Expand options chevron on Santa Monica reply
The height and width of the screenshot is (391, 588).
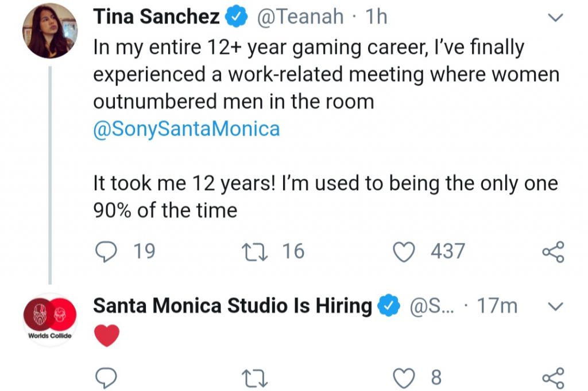[555, 307]
